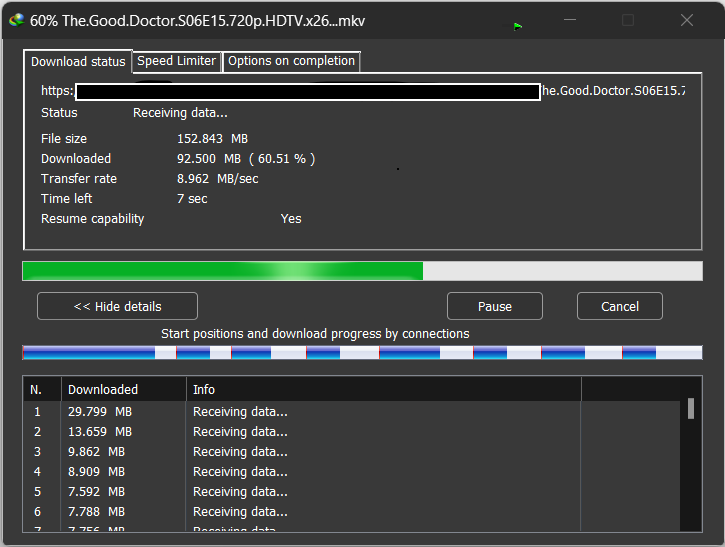
Task: Click the IDM app icon in title bar
Action: click(16, 20)
